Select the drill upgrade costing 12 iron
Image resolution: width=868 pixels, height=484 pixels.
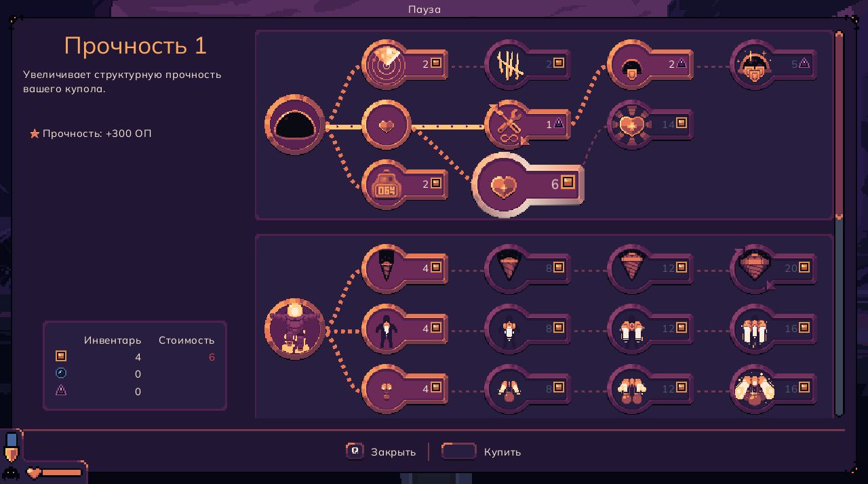coord(632,268)
